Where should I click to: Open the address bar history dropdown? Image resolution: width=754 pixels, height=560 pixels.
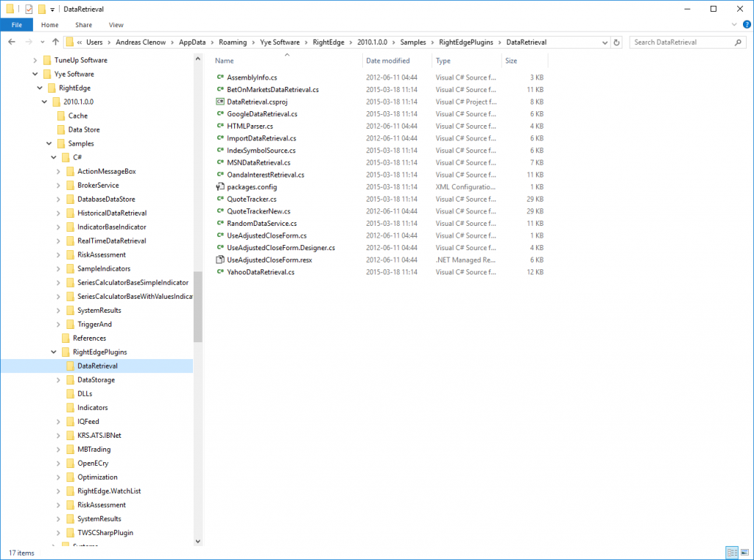pyautogui.click(x=605, y=42)
